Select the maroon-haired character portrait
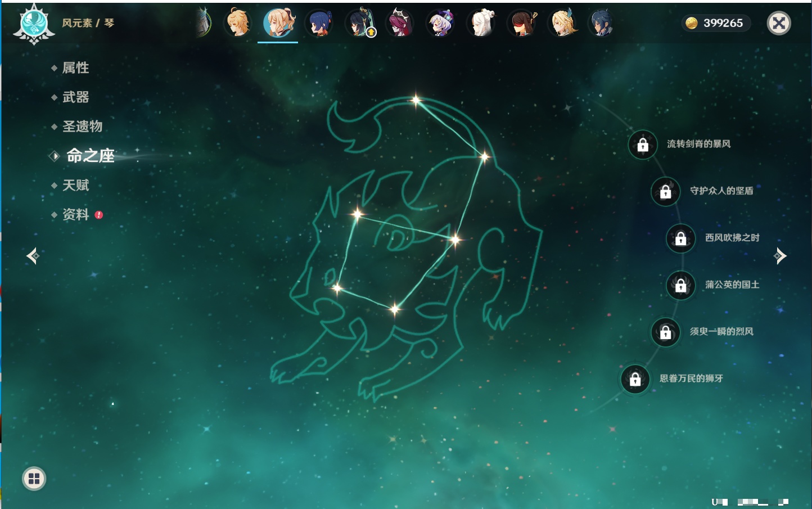The image size is (812, 509). pyautogui.click(x=400, y=24)
